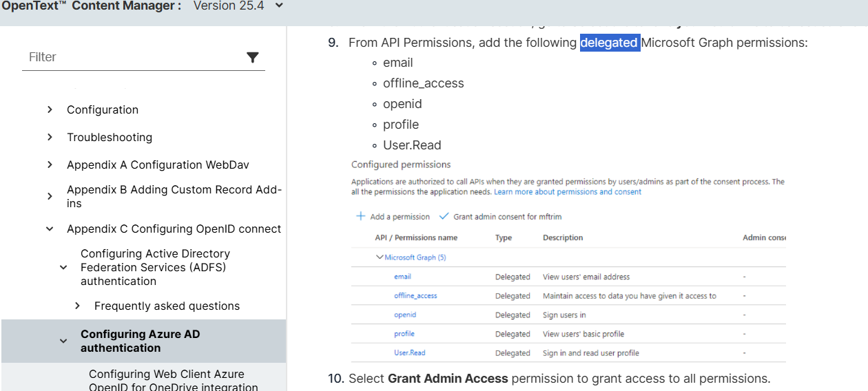Click the filter funnel icon

coord(252,57)
